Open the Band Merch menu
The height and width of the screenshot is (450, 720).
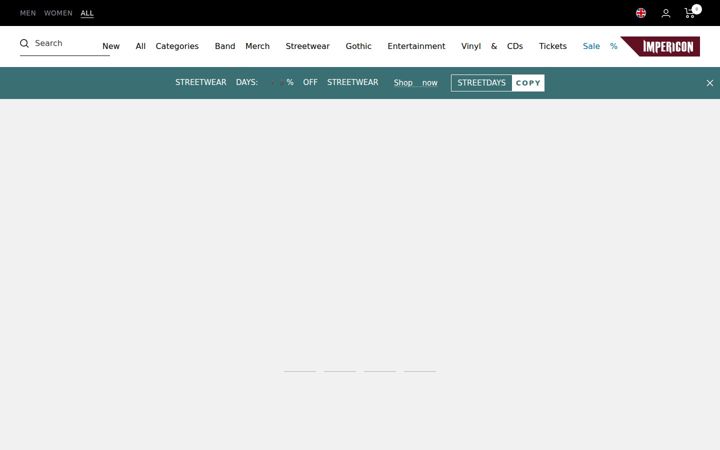tap(242, 46)
